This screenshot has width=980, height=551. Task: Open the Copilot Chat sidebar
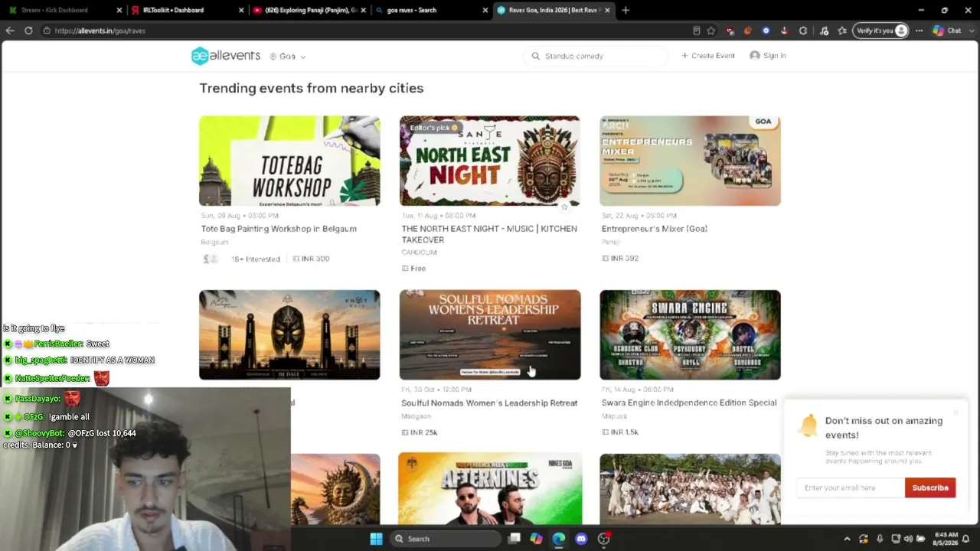point(946,31)
